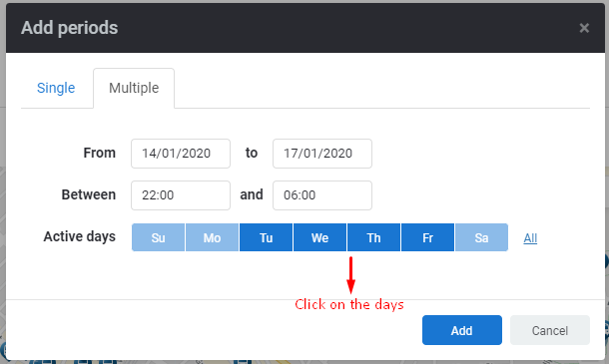The width and height of the screenshot is (609, 364).
Task: Toggle Thursday (Th) active day
Action: [374, 237]
